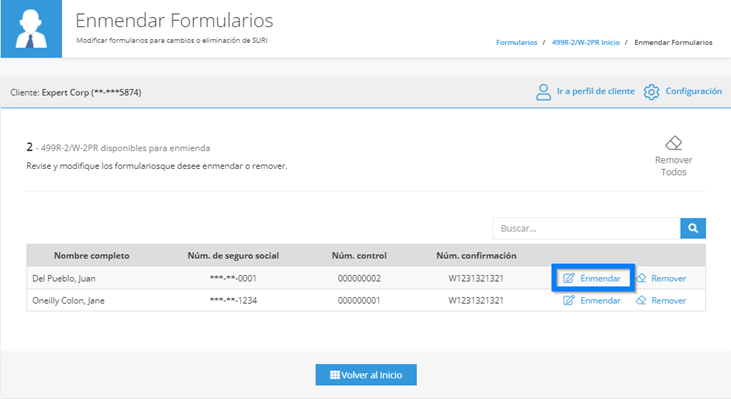Click control number 000000001
731x399 pixels.
359,301
